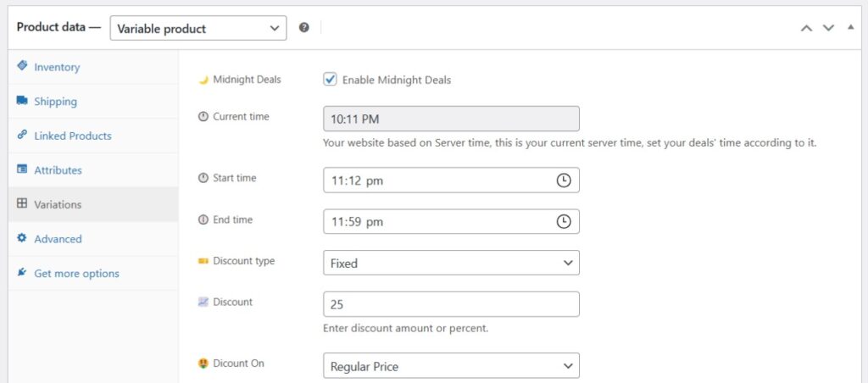Move the Product data panel down
The image size is (868, 383).
coord(829,28)
